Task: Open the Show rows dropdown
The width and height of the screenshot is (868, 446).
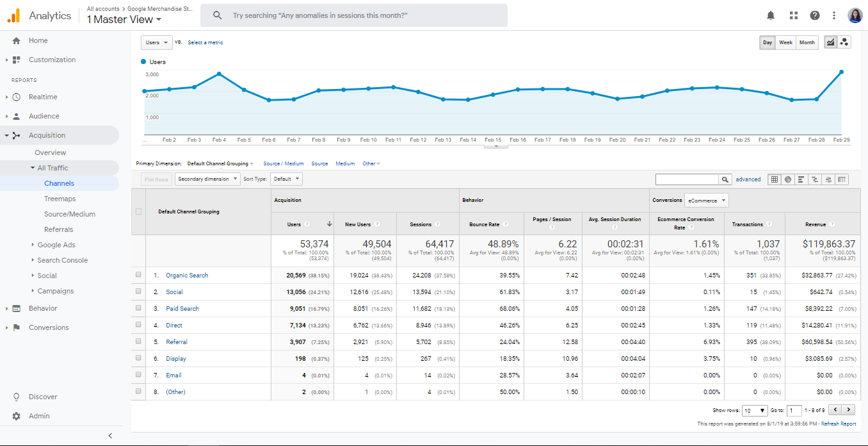Action: (x=755, y=410)
